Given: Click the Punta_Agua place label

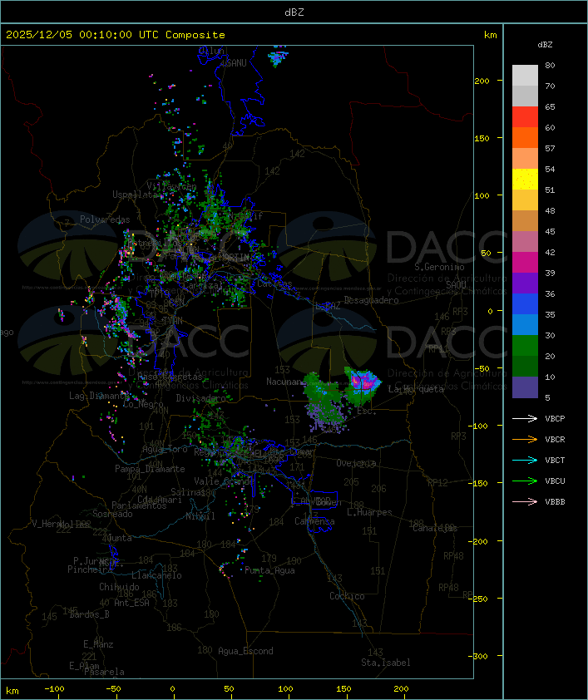Looking at the screenshot, I should pos(269,570).
